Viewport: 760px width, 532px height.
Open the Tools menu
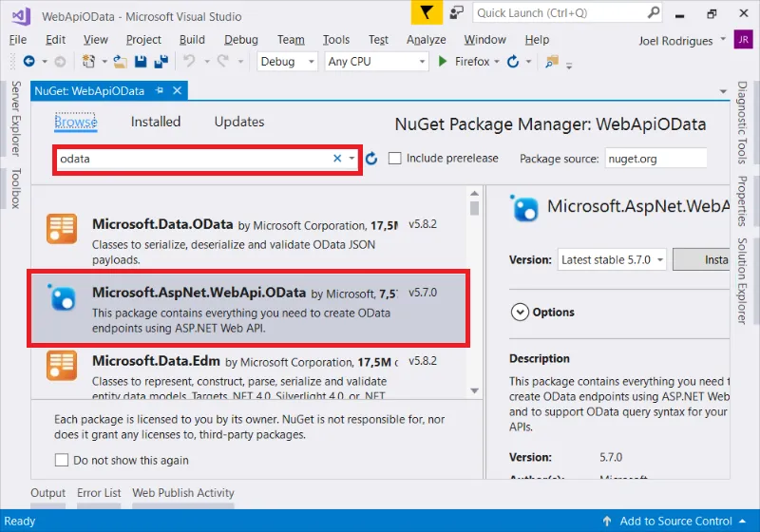(336, 40)
